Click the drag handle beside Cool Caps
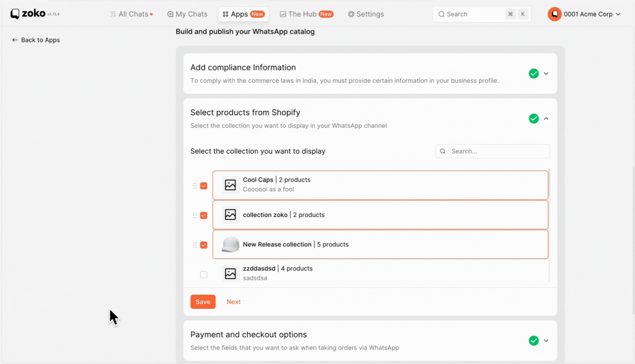Image resolution: width=635 pixels, height=364 pixels. tap(195, 186)
